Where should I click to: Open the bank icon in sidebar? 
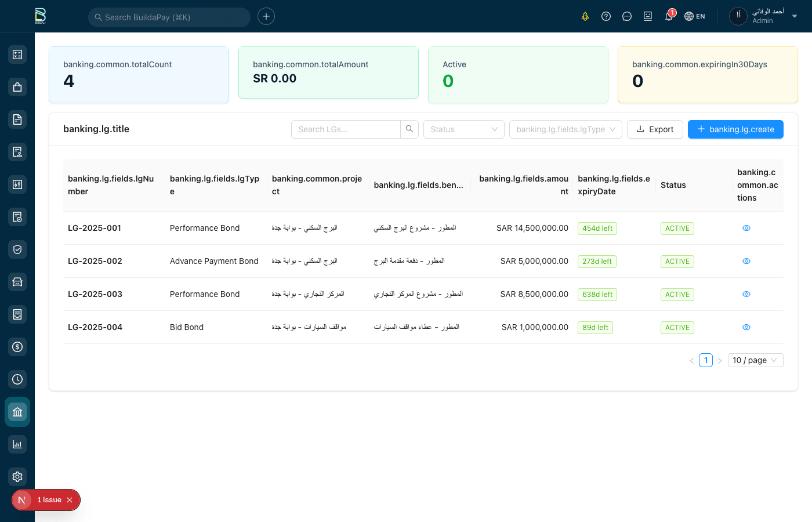(17, 412)
